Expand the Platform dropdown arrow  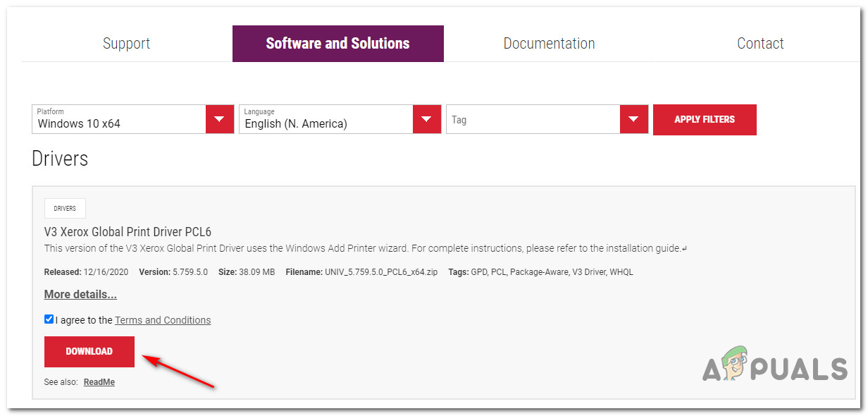[219, 119]
